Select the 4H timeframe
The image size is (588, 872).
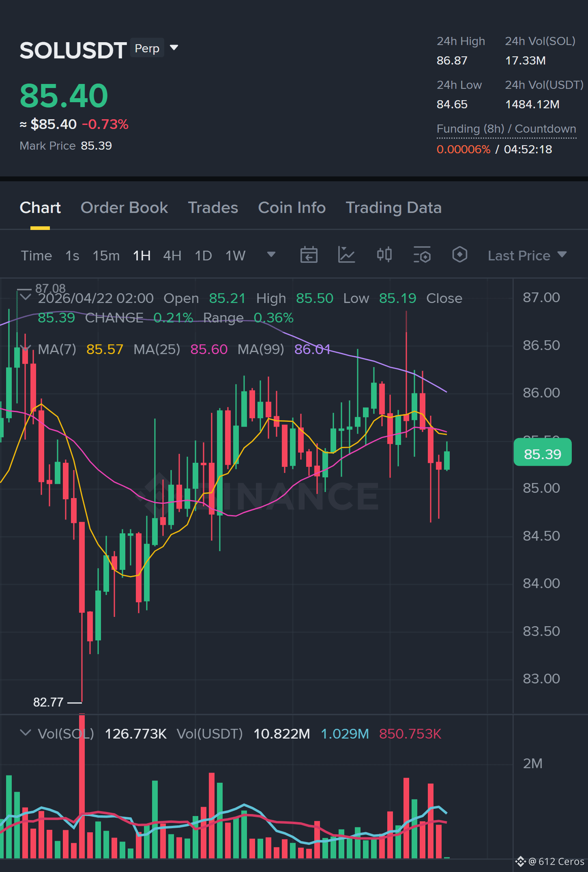click(x=172, y=256)
